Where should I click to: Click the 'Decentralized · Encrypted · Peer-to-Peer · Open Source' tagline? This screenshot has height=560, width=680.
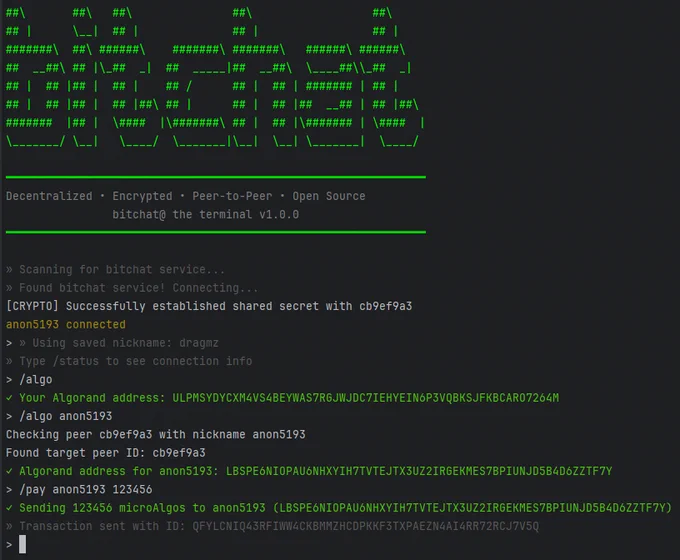(x=186, y=196)
